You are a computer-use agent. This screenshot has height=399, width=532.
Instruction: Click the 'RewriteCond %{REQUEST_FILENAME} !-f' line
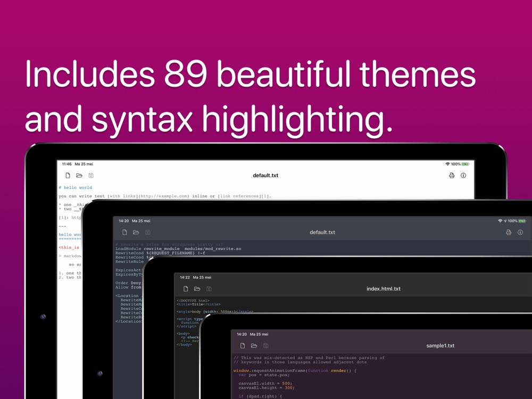pyautogui.click(x=160, y=253)
